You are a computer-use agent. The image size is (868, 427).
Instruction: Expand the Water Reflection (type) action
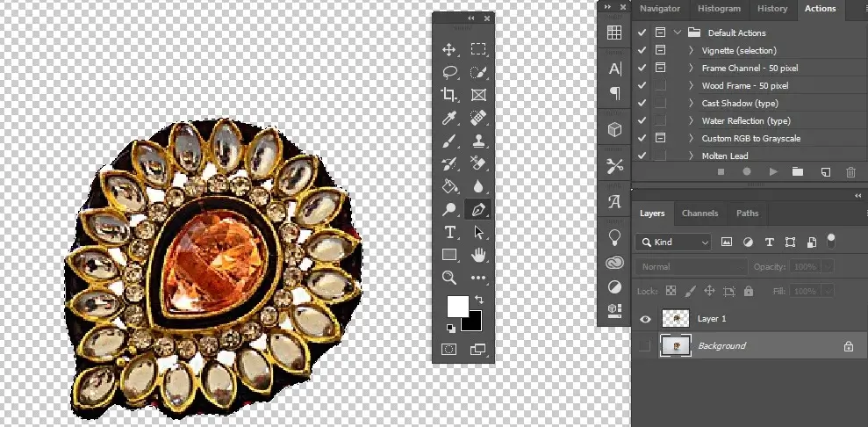pos(691,120)
